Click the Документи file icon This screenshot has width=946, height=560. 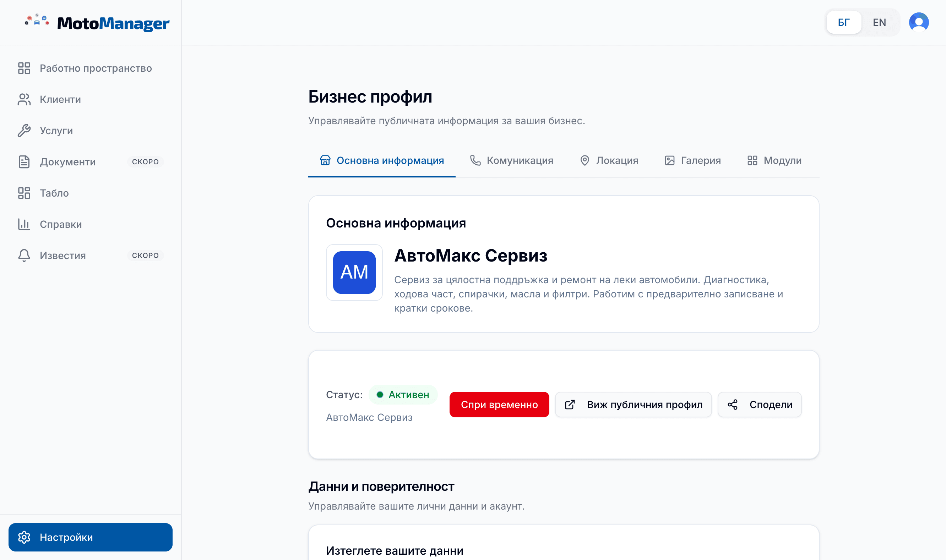click(24, 162)
